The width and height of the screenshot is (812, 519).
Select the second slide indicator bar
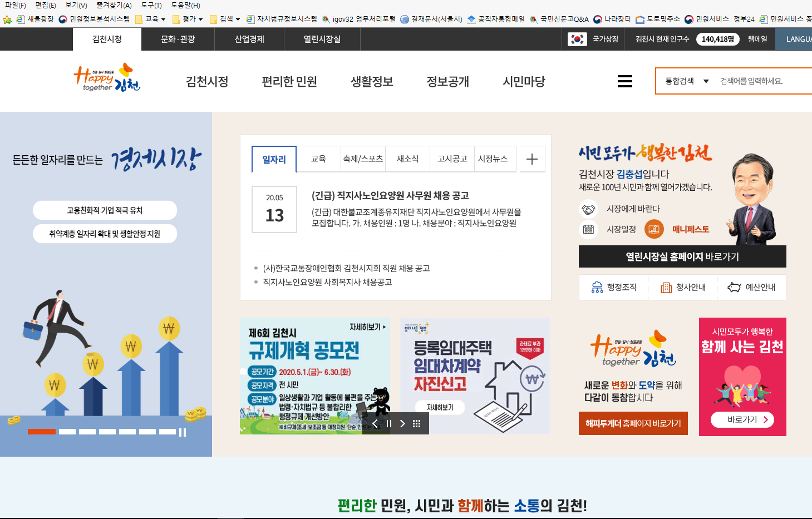point(67,432)
